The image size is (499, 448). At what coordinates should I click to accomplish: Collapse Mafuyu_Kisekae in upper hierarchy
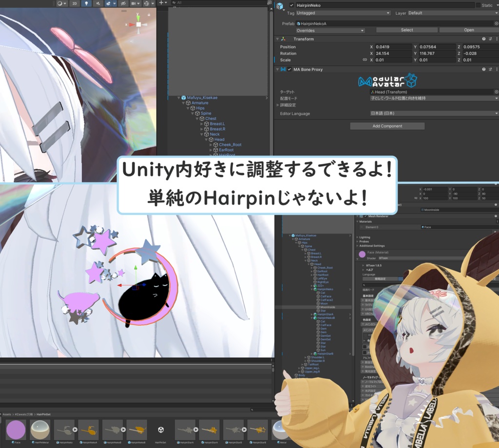click(178, 98)
